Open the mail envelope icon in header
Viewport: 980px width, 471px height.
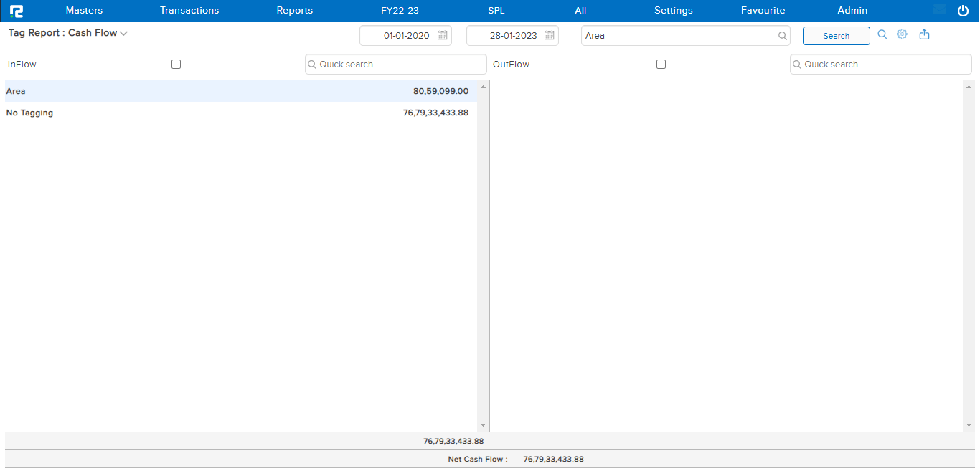(939, 10)
